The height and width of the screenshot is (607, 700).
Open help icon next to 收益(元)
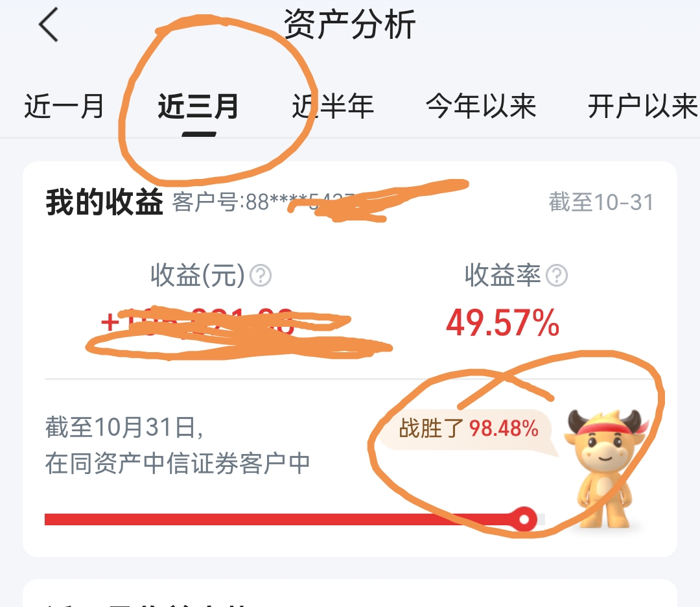point(261,275)
